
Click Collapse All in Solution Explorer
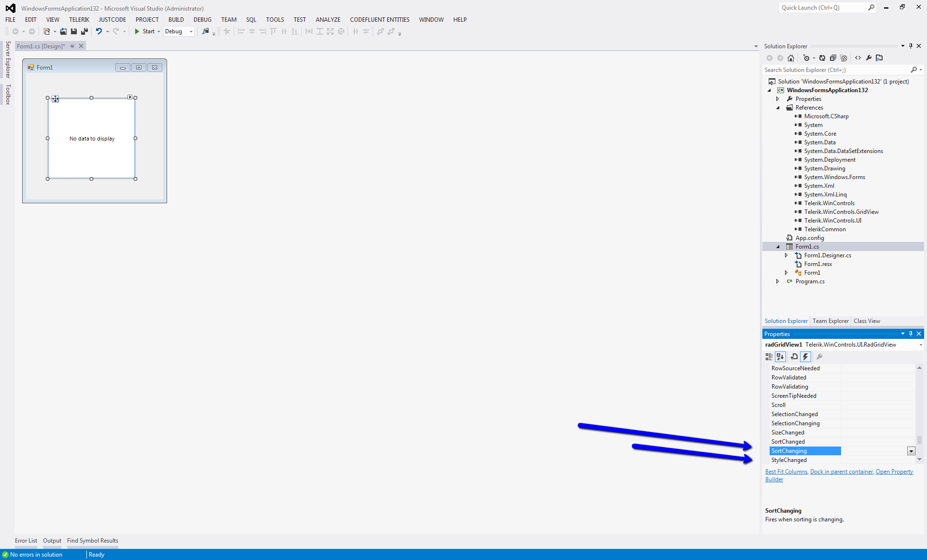[833, 58]
